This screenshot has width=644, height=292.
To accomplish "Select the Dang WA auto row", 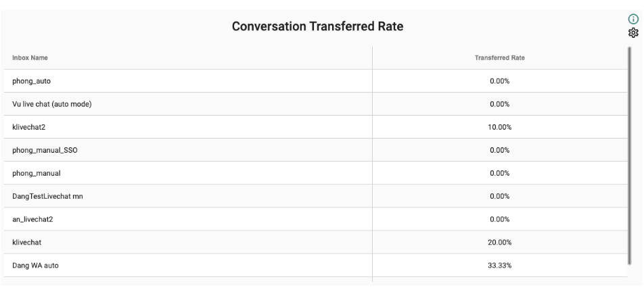I will click(x=315, y=265).
